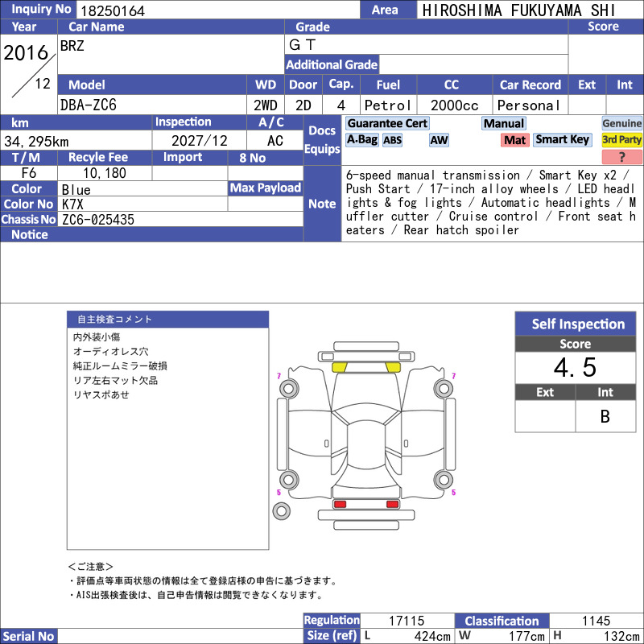644x644 pixels.
Task: Click the car roof in the diagram
Action: coord(366,444)
